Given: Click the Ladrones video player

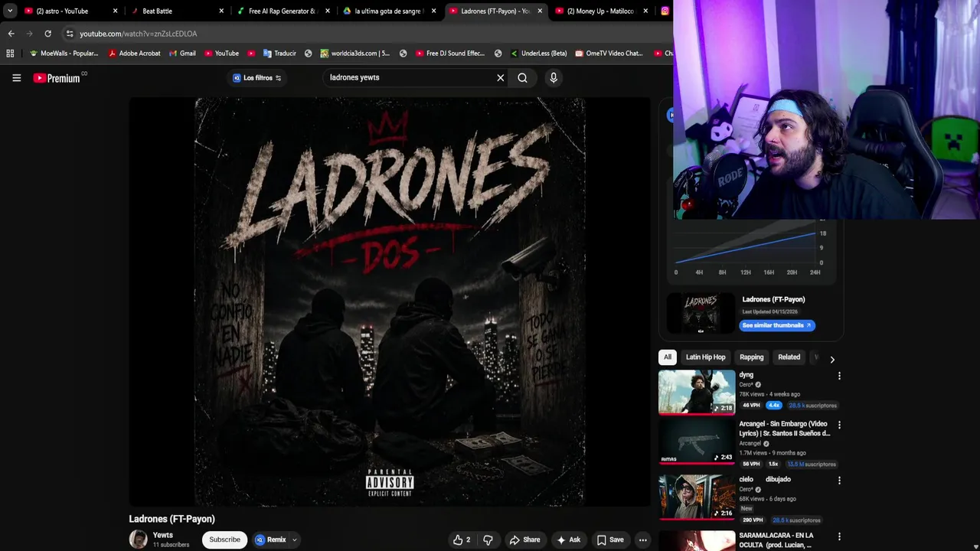Looking at the screenshot, I should [x=390, y=302].
